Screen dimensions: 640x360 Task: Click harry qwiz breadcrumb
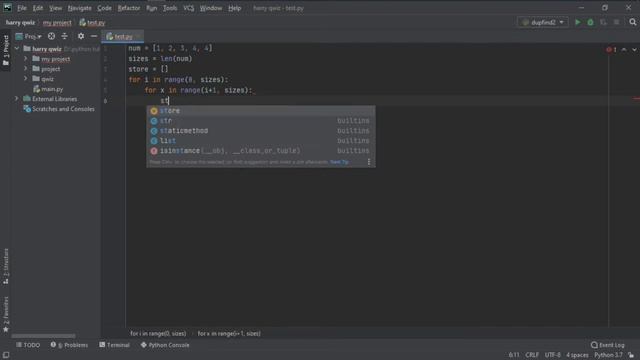point(20,23)
